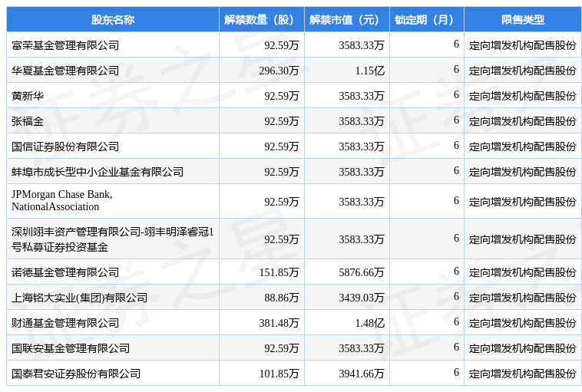Click 3583.33万 in the 黄新华 row
582x392 pixels.
[362, 96]
